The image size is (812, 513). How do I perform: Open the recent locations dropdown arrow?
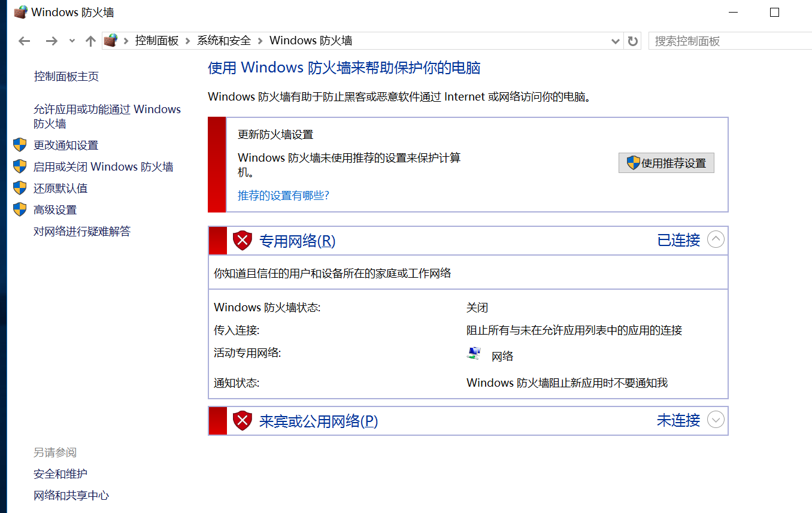point(72,41)
